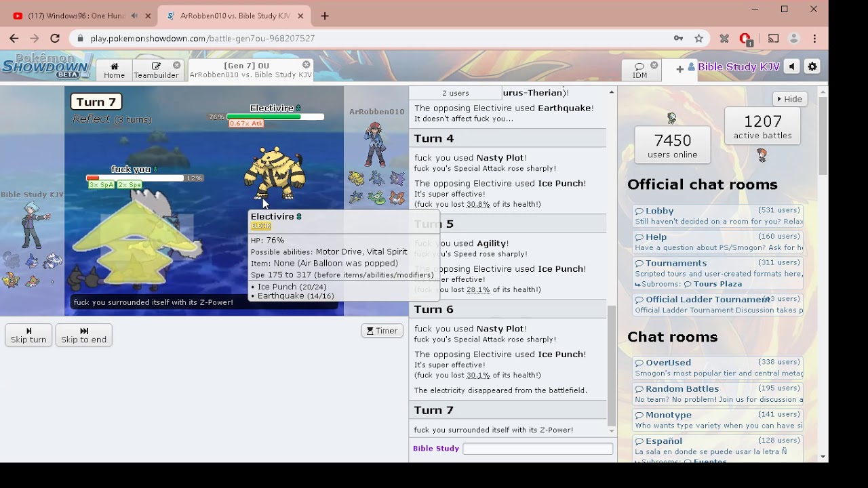
Task: Click the 7450 users online counter
Action: click(x=672, y=145)
